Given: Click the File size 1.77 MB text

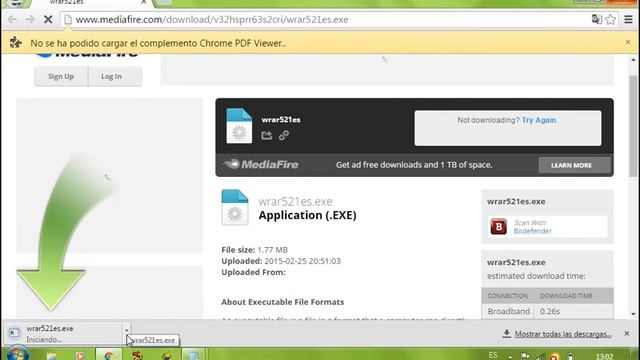Looking at the screenshot, I should tap(254, 250).
